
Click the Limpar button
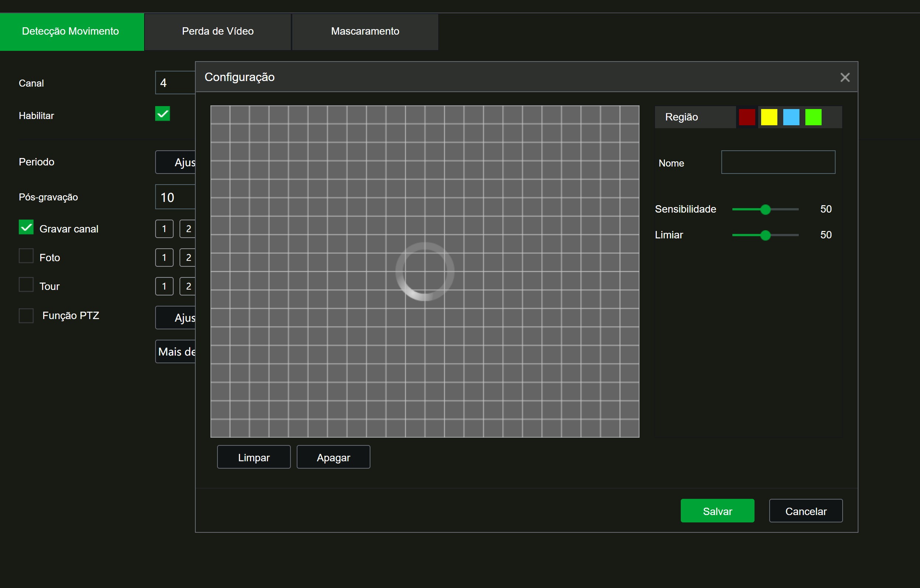pos(254,457)
